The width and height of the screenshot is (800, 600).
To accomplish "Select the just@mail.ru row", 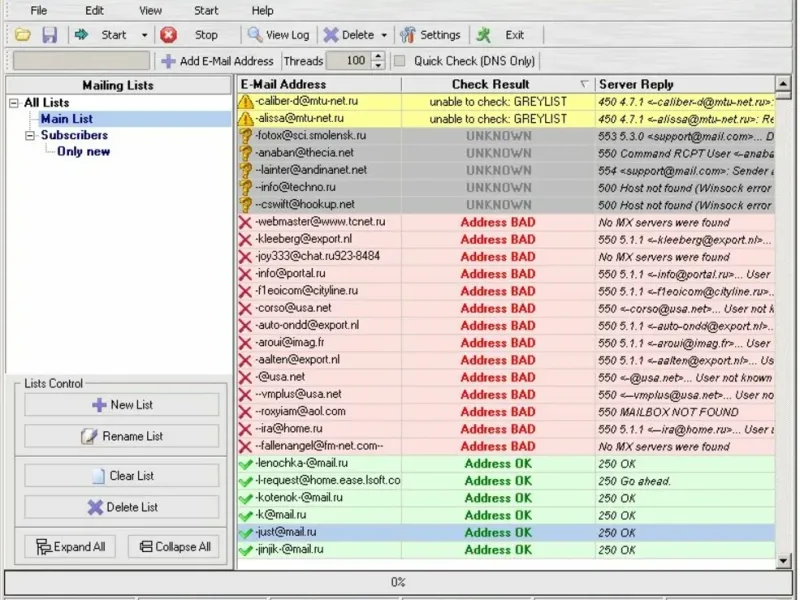I will tap(506, 533).
